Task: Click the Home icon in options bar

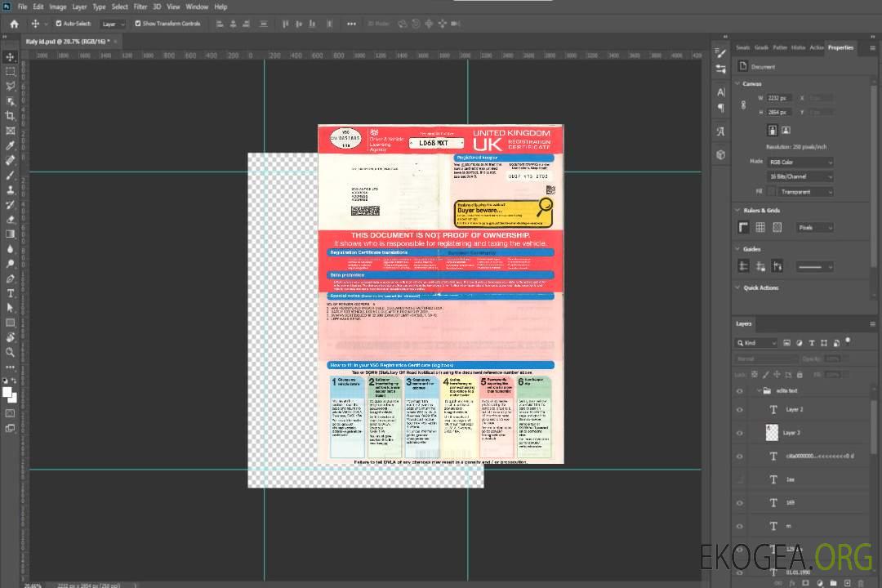Action: [14, 24]
